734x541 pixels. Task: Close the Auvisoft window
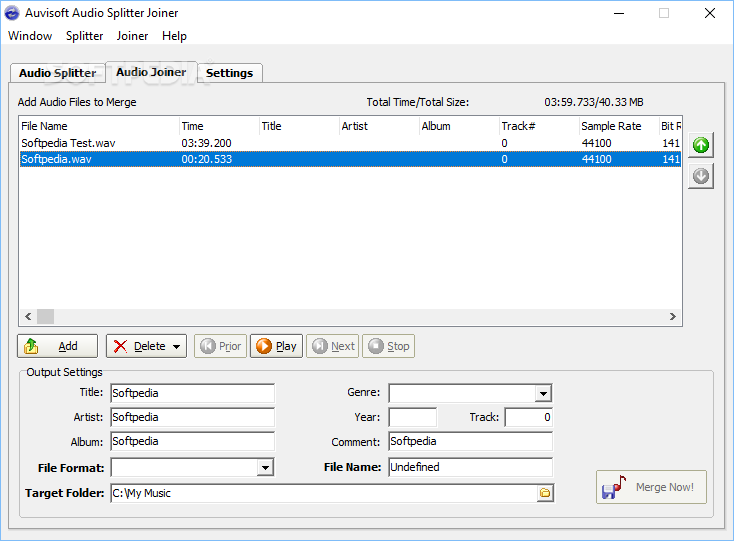[710, 13]
